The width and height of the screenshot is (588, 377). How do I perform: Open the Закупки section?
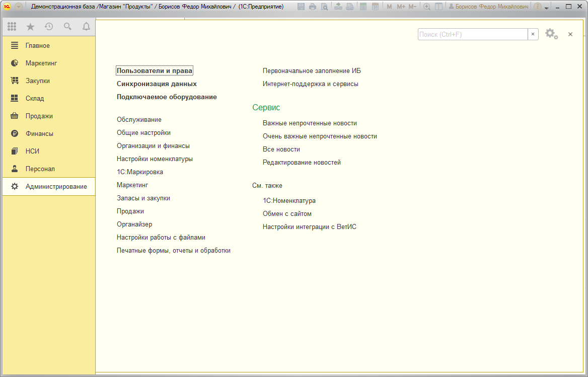click(49, 81)
